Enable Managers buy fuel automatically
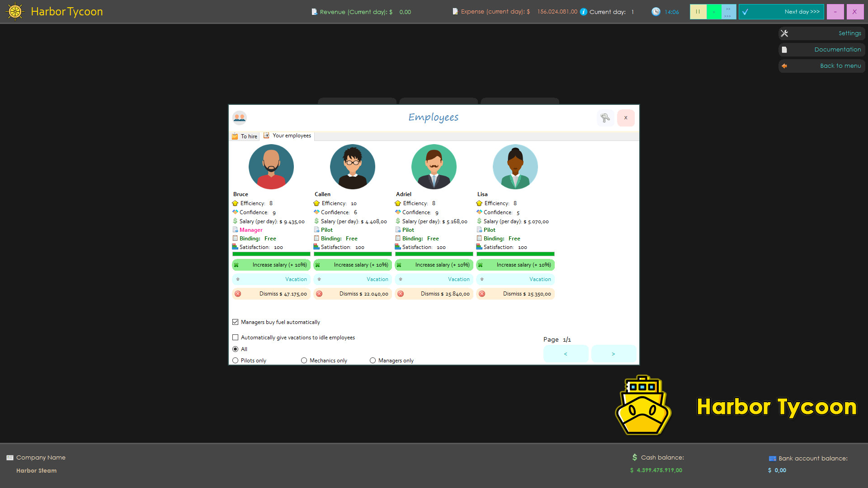The width and height of the screenshot is (868, 488). tap(235, 322)
